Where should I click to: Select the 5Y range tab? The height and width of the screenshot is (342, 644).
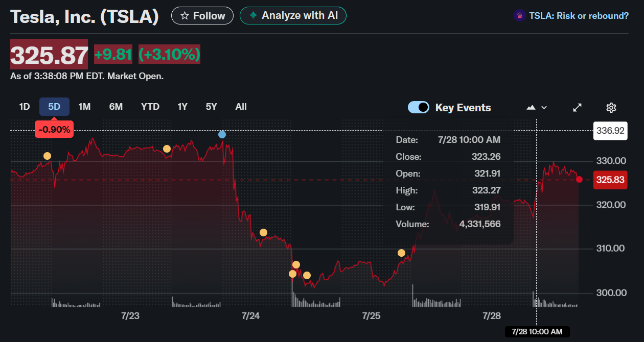coord(212,107)
